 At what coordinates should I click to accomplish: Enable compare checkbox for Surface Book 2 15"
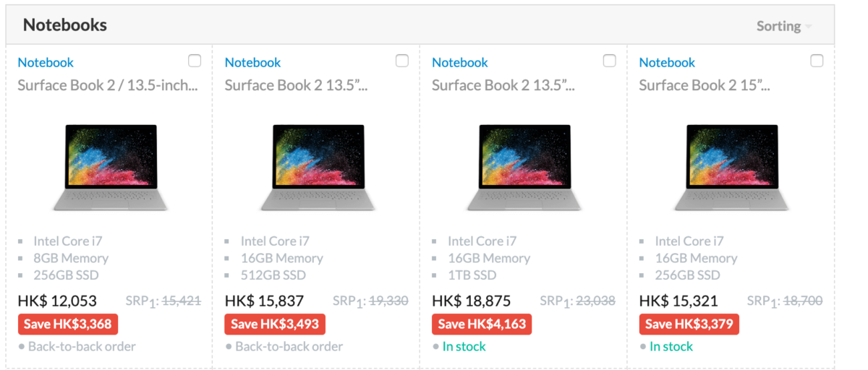point(817,61)
